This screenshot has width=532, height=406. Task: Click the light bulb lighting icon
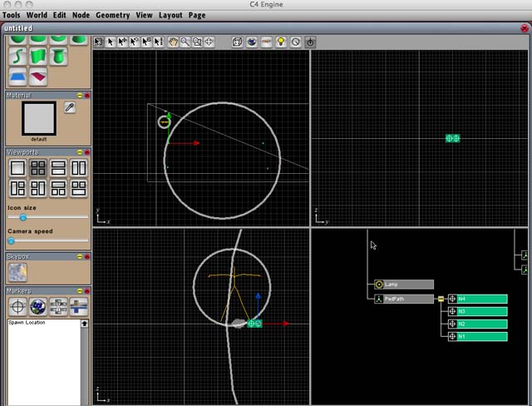pyautogui.click(x=281, y=42)
